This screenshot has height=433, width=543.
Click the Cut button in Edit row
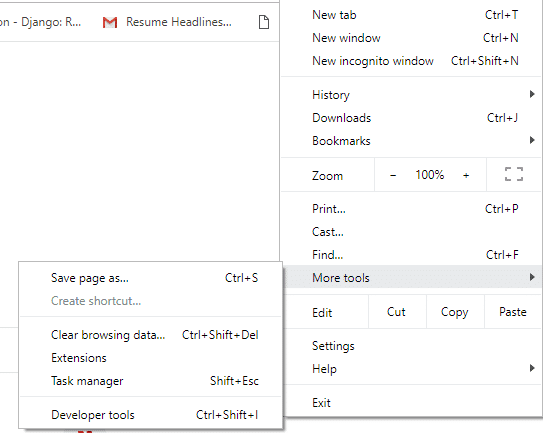tap(397, 312)
